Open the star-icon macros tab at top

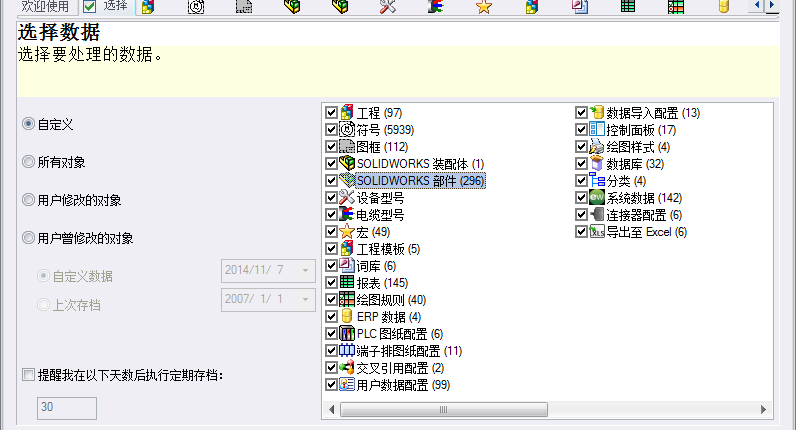[x=484, y=6]
